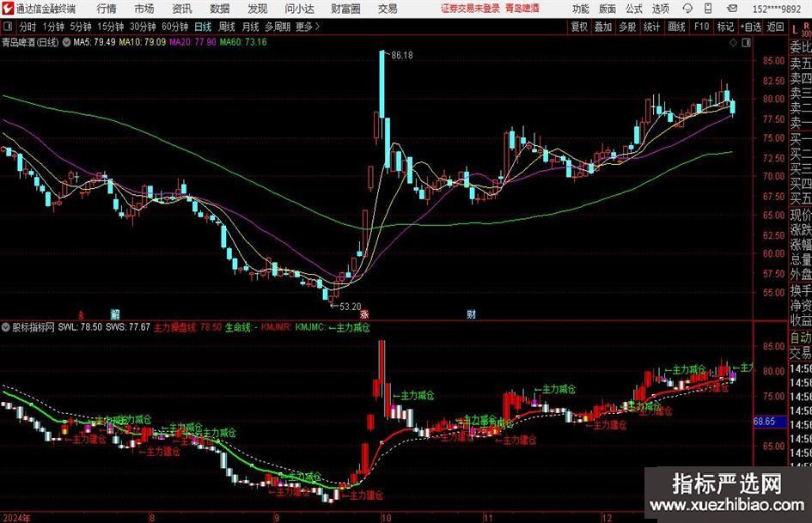Open the 发现 menu
The height and width of the screenshot is (523, 812).
pos(258,9)
